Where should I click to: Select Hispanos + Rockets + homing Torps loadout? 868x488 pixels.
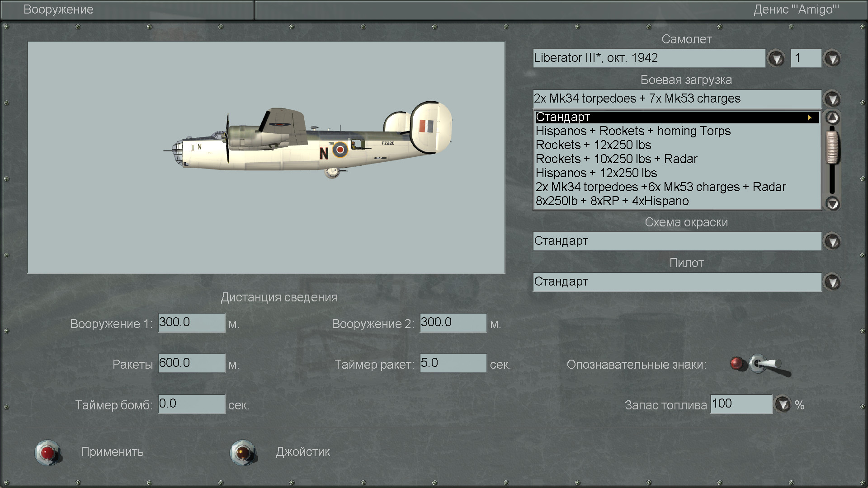coord(633,131)
